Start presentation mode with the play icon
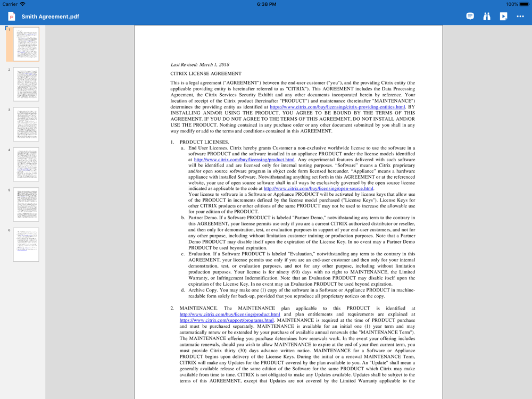Screen dimensions: 532x399 [x=503, y=16]
